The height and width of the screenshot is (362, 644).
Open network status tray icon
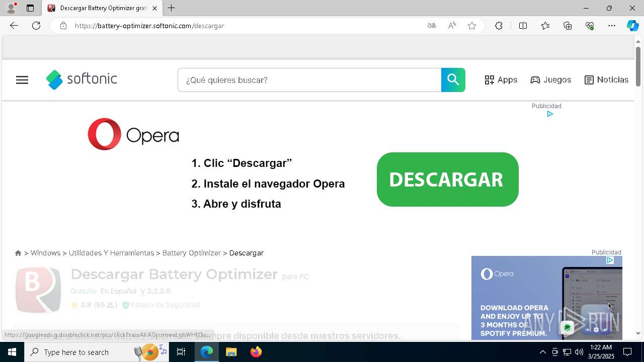(567, 352)
